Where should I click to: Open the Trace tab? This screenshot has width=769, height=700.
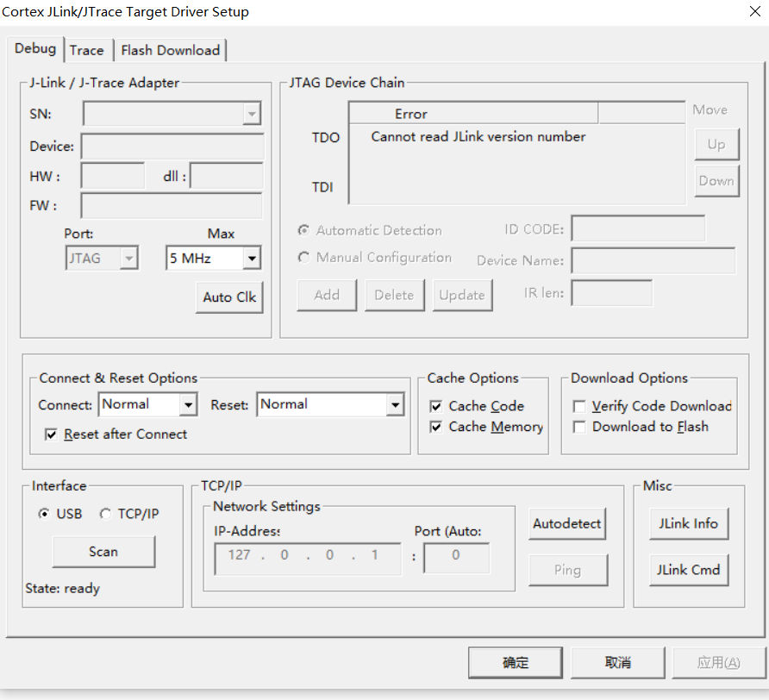click(87, 51)
